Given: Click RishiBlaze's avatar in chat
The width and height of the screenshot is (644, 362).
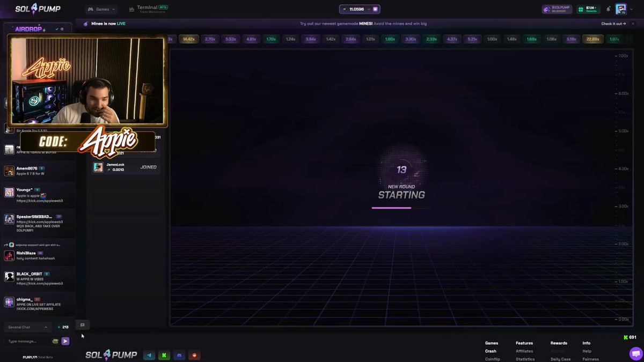Looking at the screenshot, I should pyautogui.click(x=9, y=256).
